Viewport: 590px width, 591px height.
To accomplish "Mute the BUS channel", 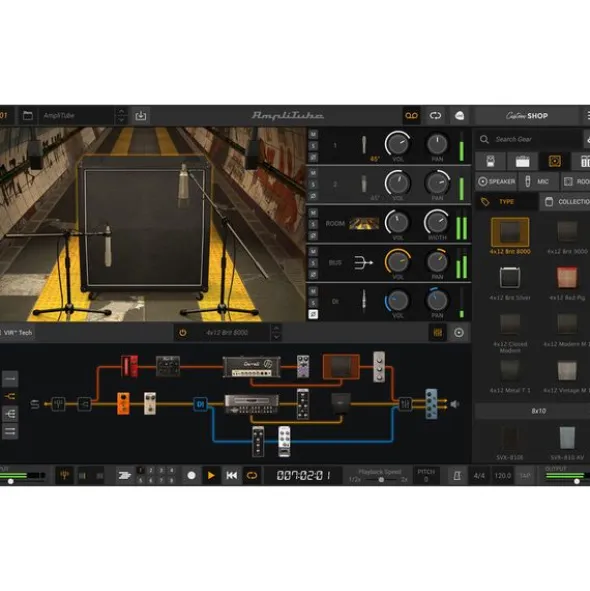I will [313, 251].
